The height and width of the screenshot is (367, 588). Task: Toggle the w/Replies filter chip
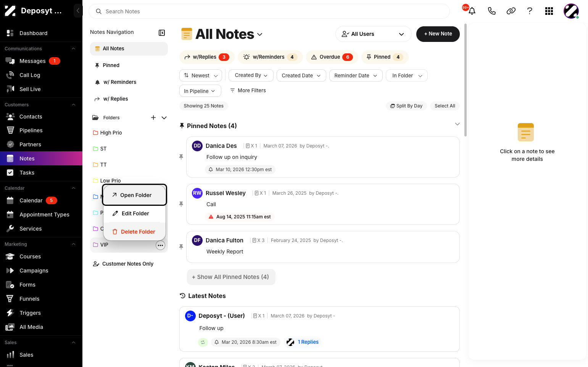pos(206,57)
